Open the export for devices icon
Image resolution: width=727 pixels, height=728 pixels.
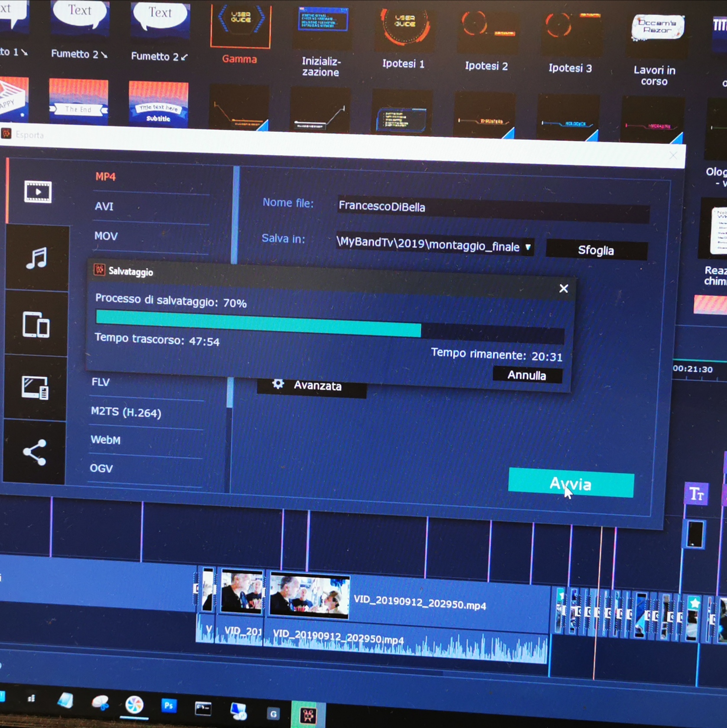[x=36, y=325]
